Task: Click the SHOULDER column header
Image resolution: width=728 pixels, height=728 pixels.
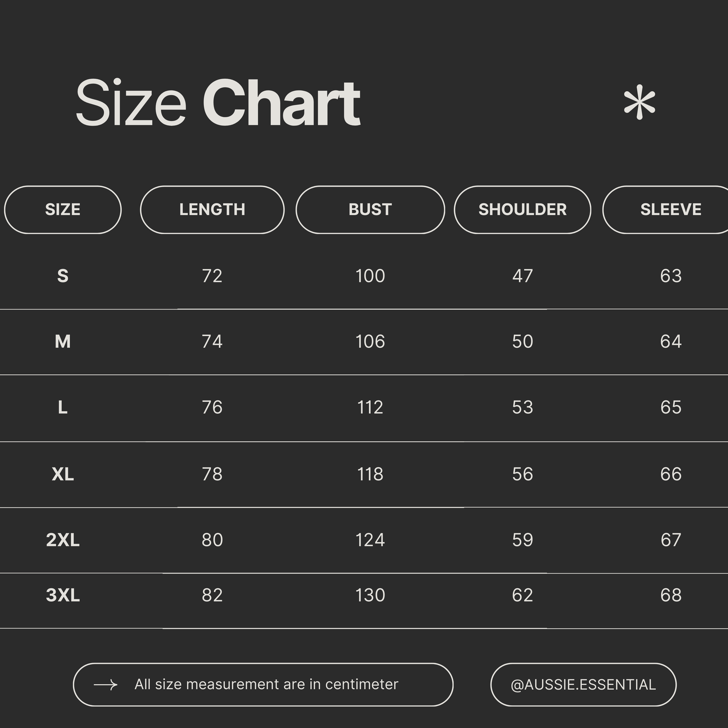Action: (522, 210)
